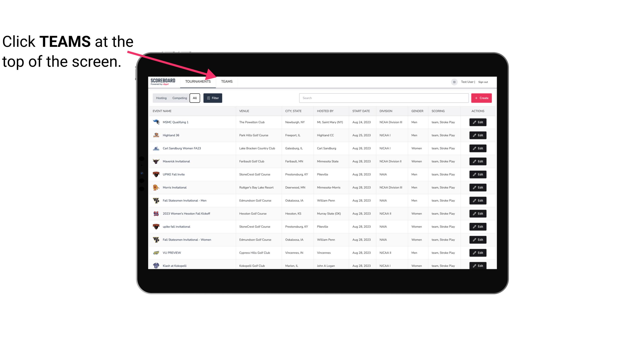The width and height of the screenshot is (644, 346).
Task: Click the TOURNAMENTS navigation tab
Action: click(198, 81)
